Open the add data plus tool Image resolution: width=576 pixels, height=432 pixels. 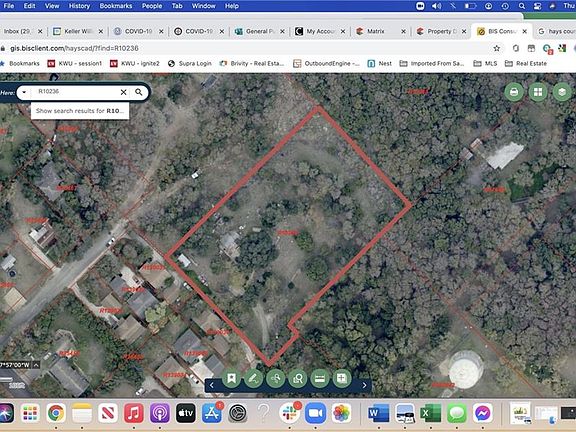(x=342, y=378)
